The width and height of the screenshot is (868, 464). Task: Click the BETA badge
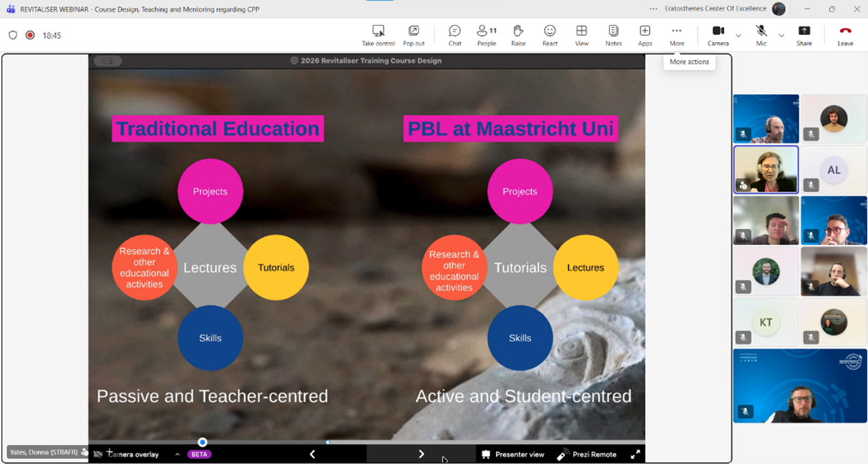click(200, 454)
